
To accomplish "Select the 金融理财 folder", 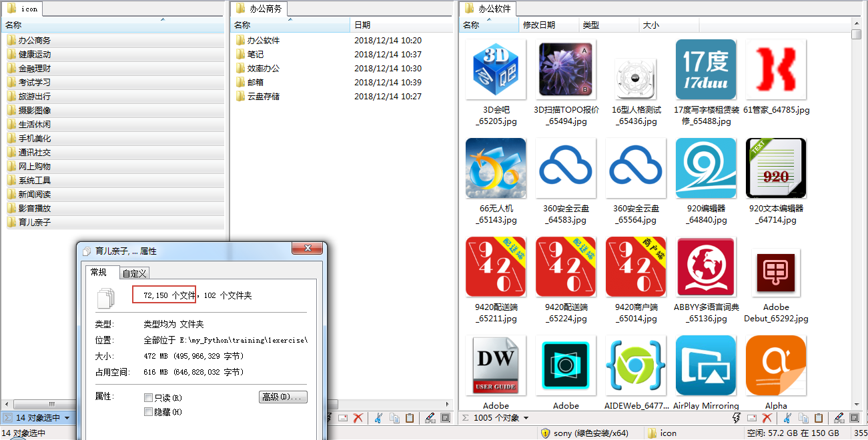I will [115, 68].
